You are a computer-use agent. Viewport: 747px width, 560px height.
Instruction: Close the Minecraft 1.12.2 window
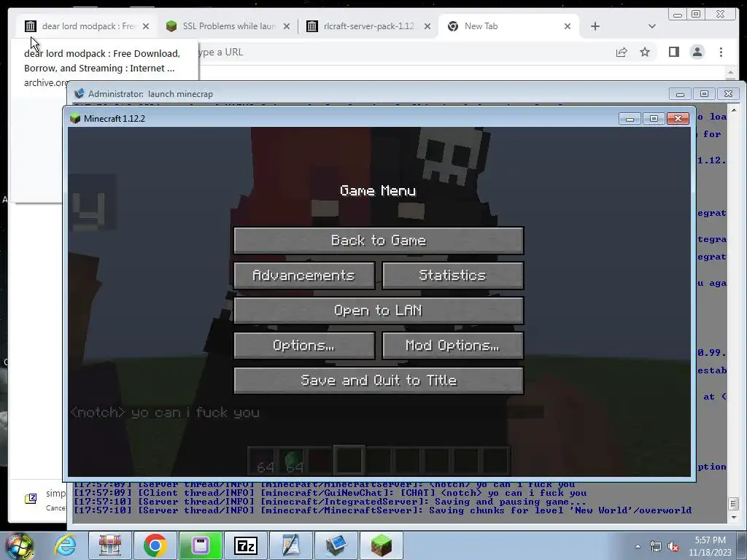[x=678, y=118]
